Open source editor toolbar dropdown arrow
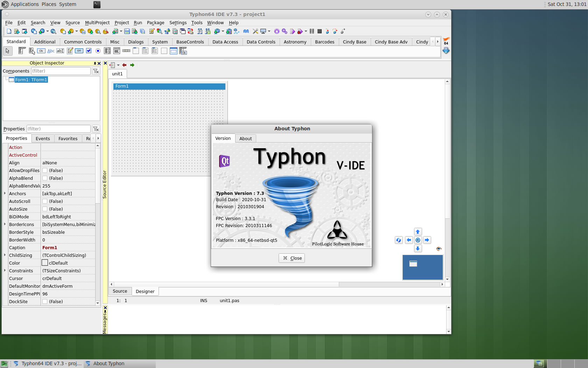 coord(118,65)
